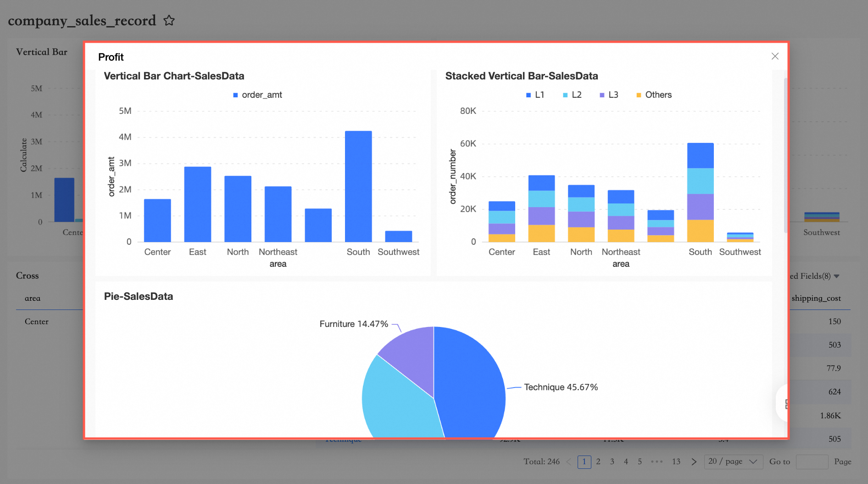Toggle the L1 legend series

(x=535, y=95)
